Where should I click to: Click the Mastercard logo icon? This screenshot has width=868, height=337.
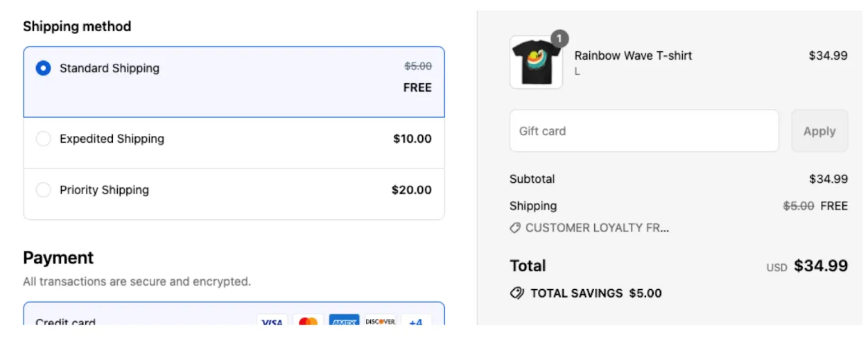309,322
